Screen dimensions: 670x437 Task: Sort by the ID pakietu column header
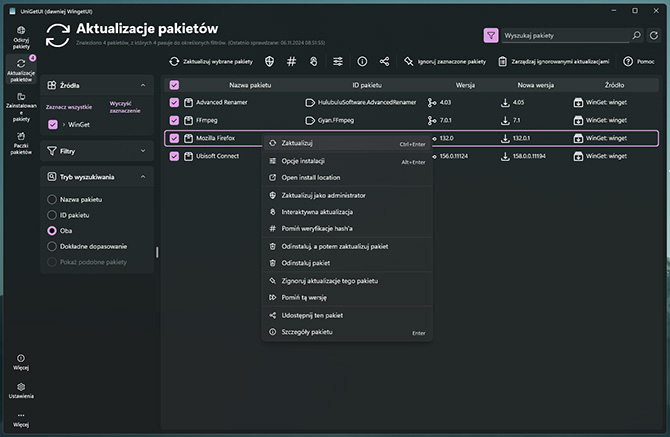(367, 85)
